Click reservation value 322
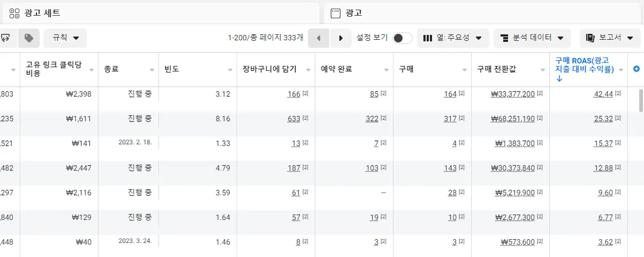Image resolution: width=644 pixels, height=257 pixels. click(372, 119)
